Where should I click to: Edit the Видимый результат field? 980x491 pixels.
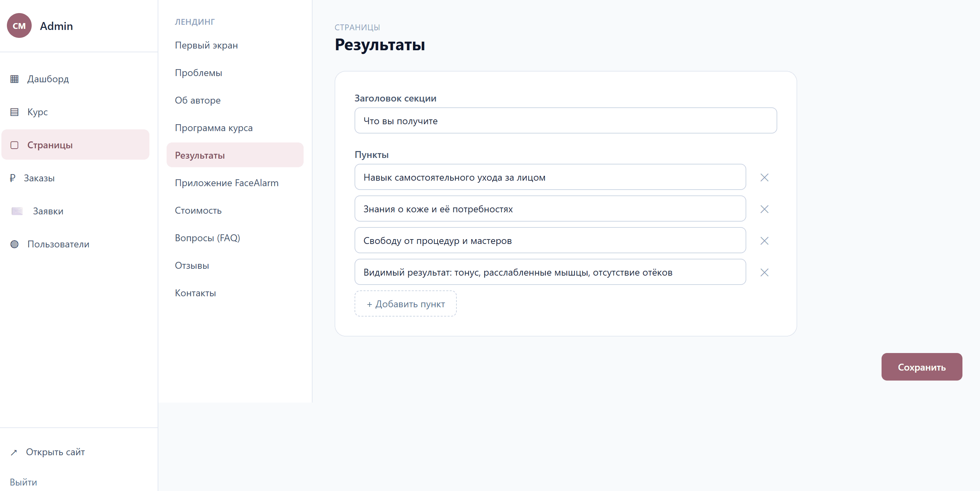(550, 272)
